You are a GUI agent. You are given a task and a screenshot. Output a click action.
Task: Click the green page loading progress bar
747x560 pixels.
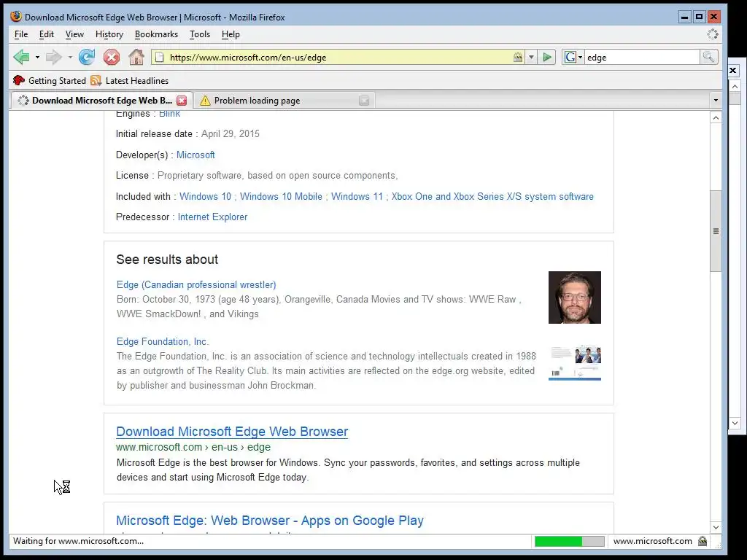pos(569,541)
